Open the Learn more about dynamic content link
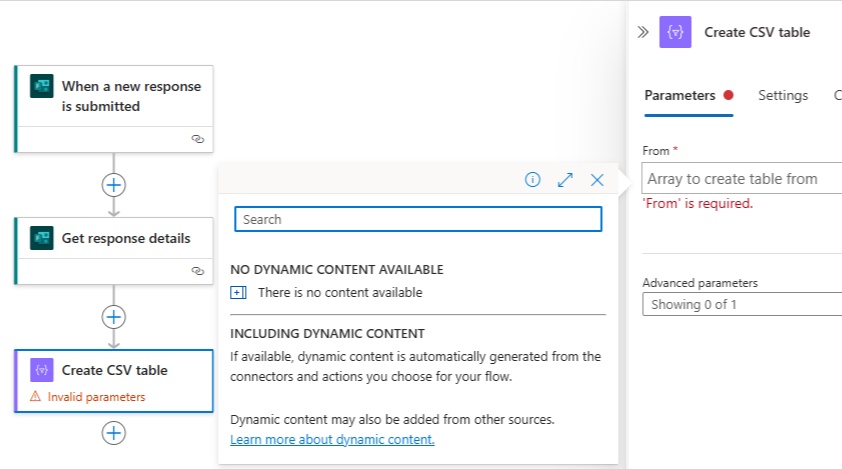 332,440
